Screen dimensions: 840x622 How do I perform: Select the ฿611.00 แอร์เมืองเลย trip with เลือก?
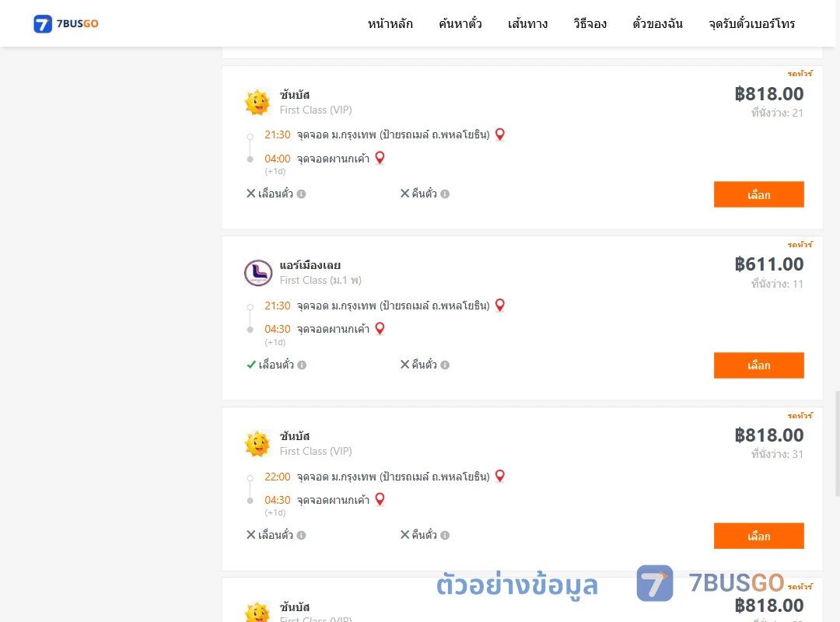tap(758, 365)
